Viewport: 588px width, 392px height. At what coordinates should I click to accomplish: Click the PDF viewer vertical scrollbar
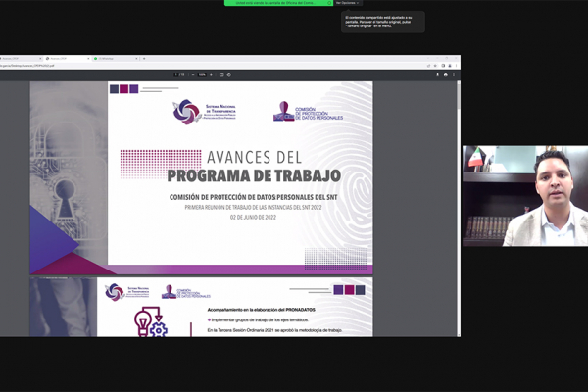tap(459, 209)
